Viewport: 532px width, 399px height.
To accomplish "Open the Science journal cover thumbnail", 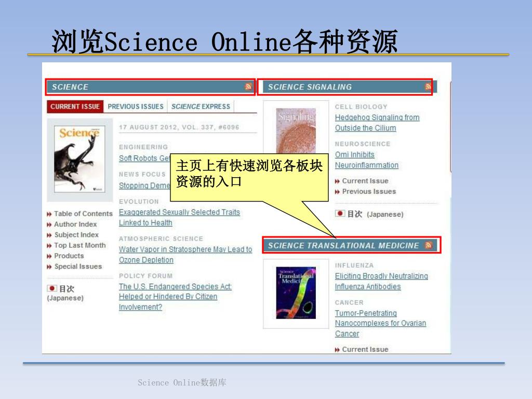I will point(79,159).
